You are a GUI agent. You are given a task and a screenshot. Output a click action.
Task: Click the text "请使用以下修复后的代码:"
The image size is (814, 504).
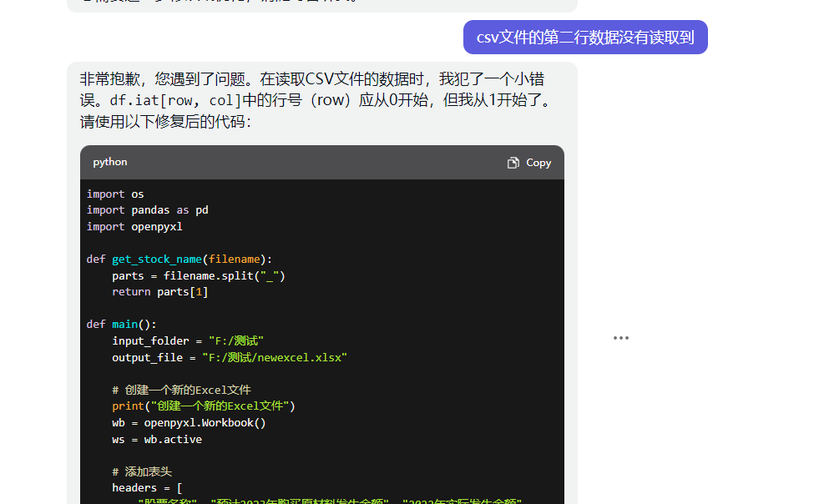165,122
